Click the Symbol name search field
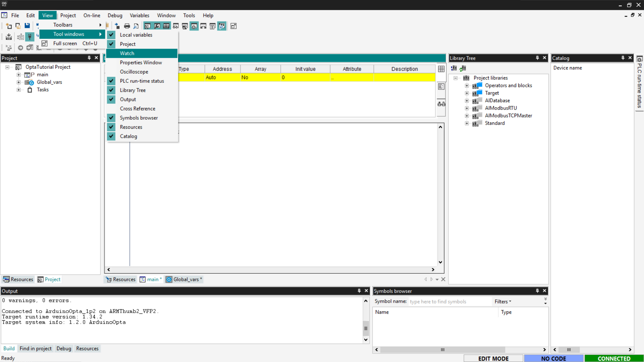Screen dimensions: 644x362 tap(449, 302)
